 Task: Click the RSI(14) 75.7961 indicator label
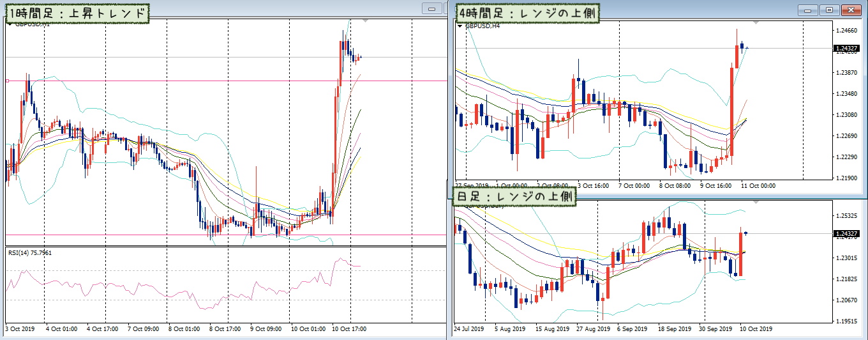click(x=30, y=252)
